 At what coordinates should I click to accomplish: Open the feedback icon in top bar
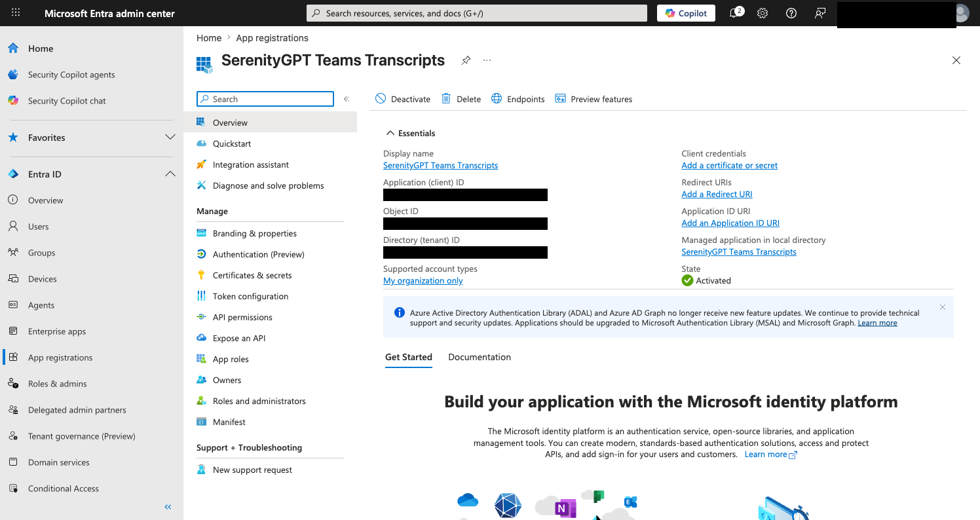[x=820, y=13]
